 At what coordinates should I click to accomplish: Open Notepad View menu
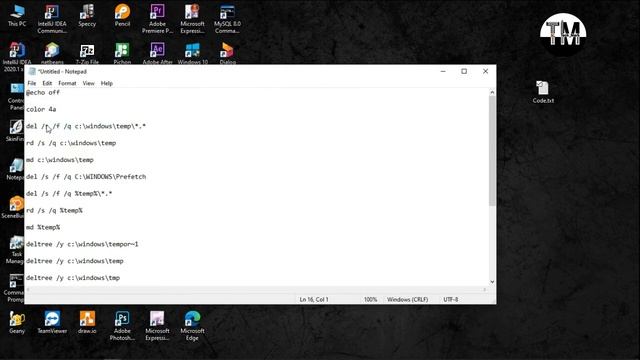(89, 83)
